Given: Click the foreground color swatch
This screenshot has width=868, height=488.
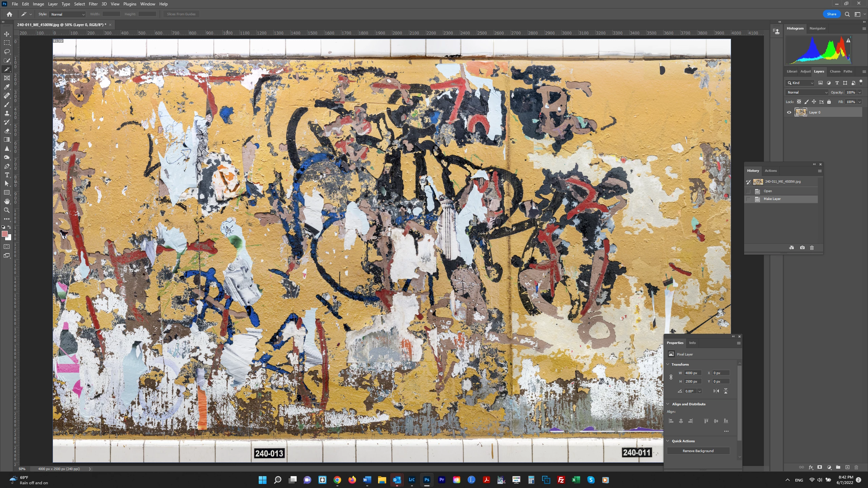Looking at the screenshot, I should point(5,234).
